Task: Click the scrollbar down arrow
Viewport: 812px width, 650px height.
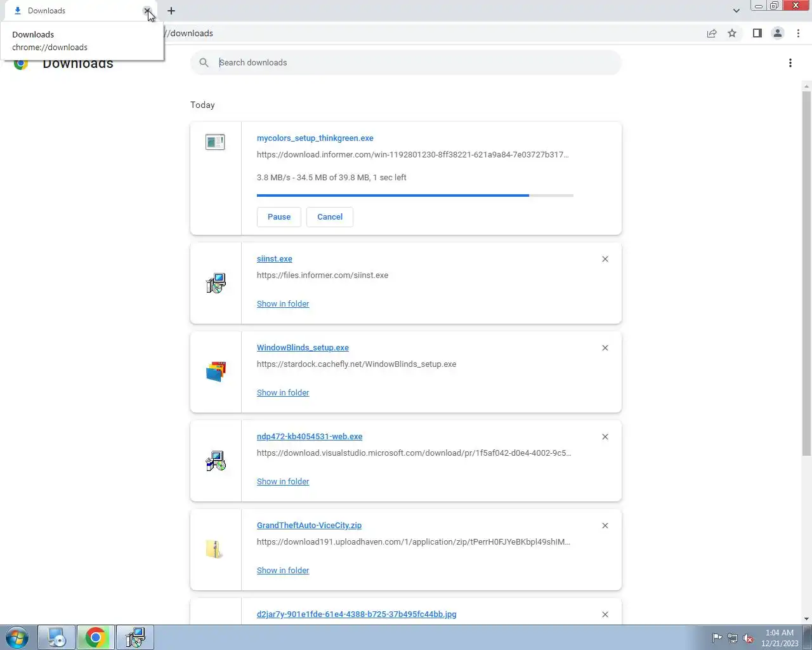Action: [x=806, y=619]
